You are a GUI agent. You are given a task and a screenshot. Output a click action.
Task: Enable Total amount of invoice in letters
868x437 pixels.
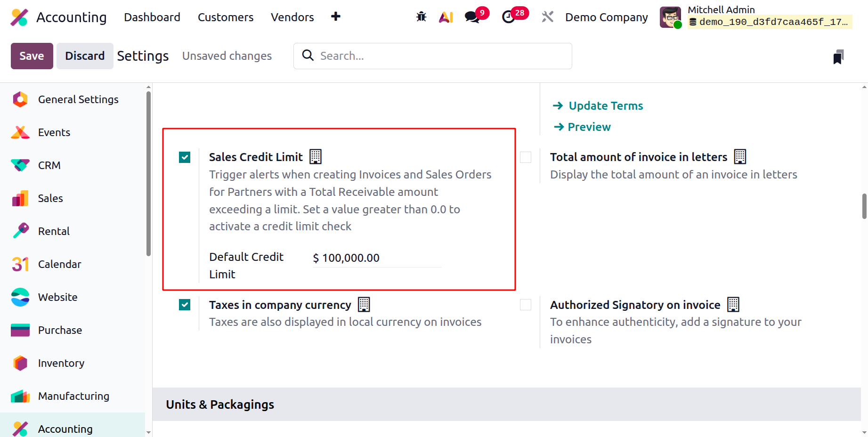[x=526, y=157]
